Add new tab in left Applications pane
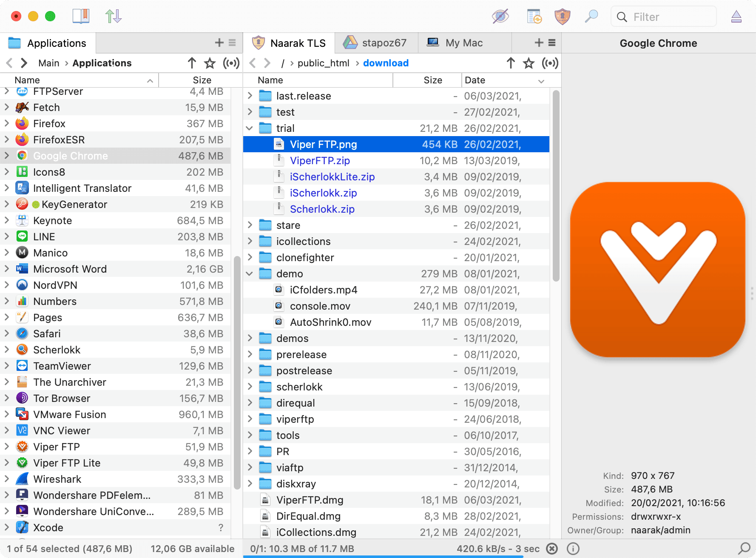Screen dimensions: 756x558 click(x=219, y=43)
